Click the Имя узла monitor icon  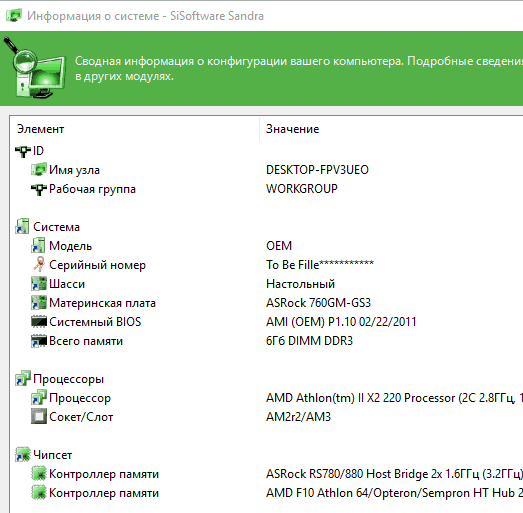click(39, 170)
